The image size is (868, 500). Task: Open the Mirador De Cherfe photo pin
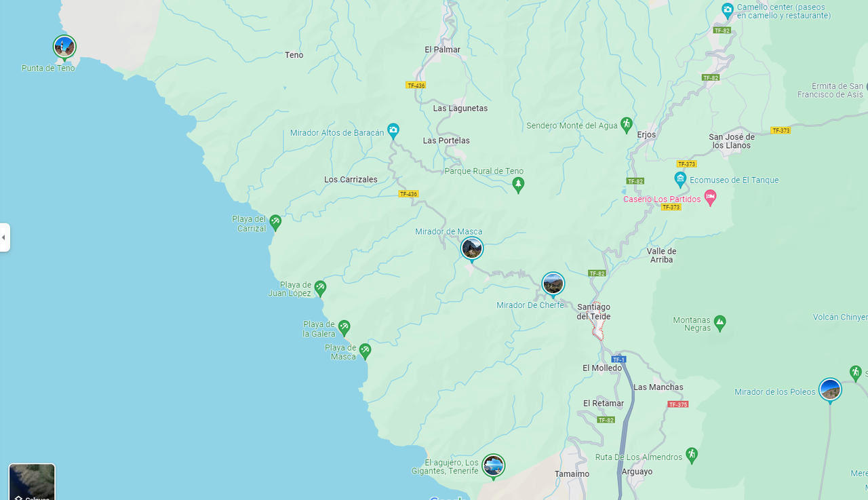point(553,284)
